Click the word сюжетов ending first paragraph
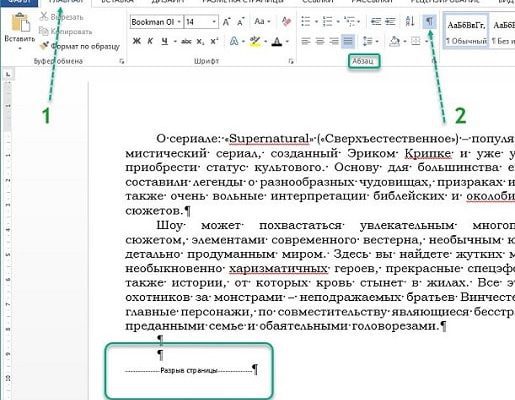The height and width of the screenshot is (400, 515). point(154,211)
